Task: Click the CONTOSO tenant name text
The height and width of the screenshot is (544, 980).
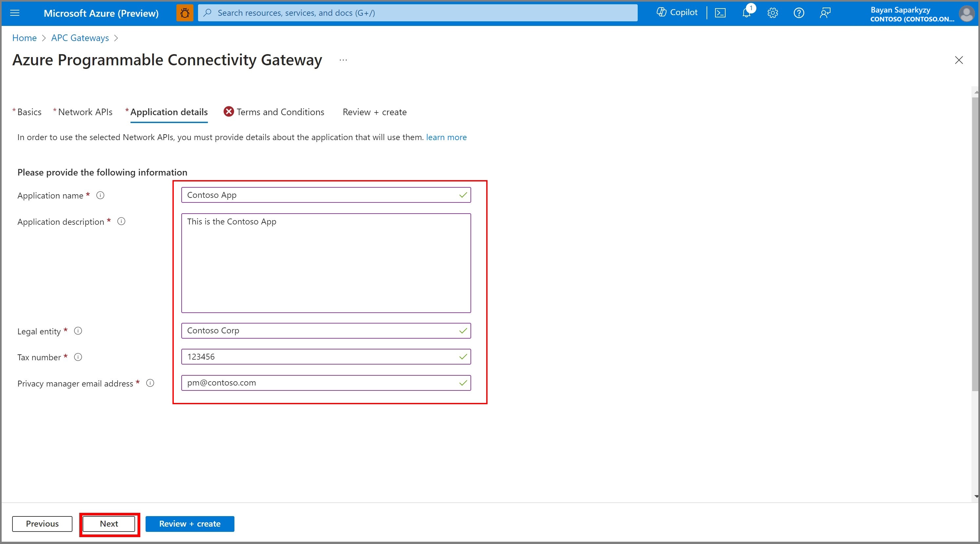Action: click(912, 19)
